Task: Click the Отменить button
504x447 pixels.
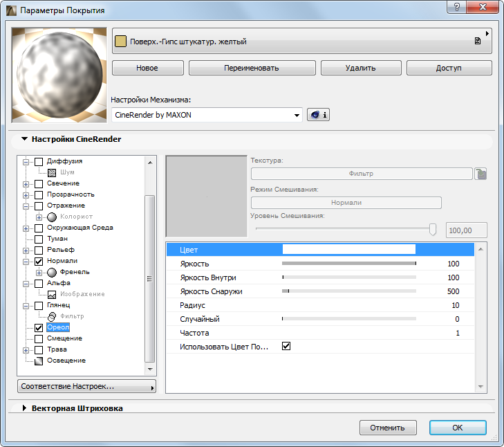Action: point(388,428)
